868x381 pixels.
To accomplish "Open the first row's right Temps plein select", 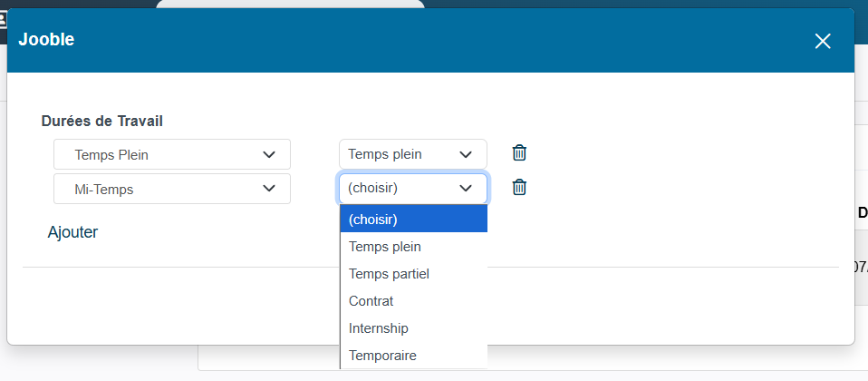I will tap(412, 154).
